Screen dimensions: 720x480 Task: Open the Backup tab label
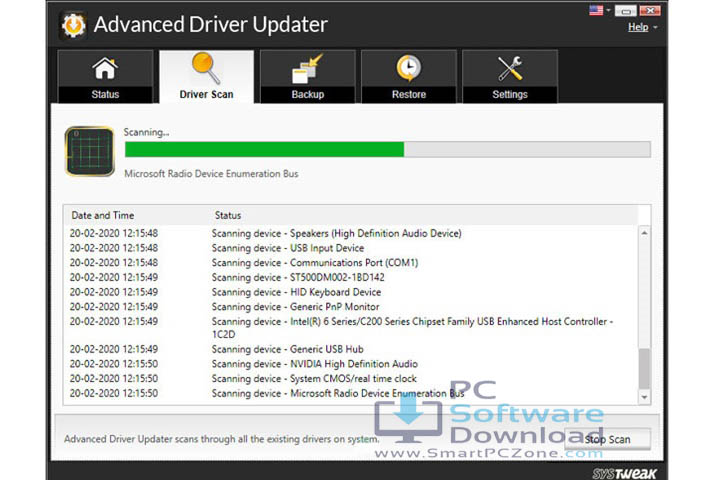pyautogui.click(x=308, y=94)
